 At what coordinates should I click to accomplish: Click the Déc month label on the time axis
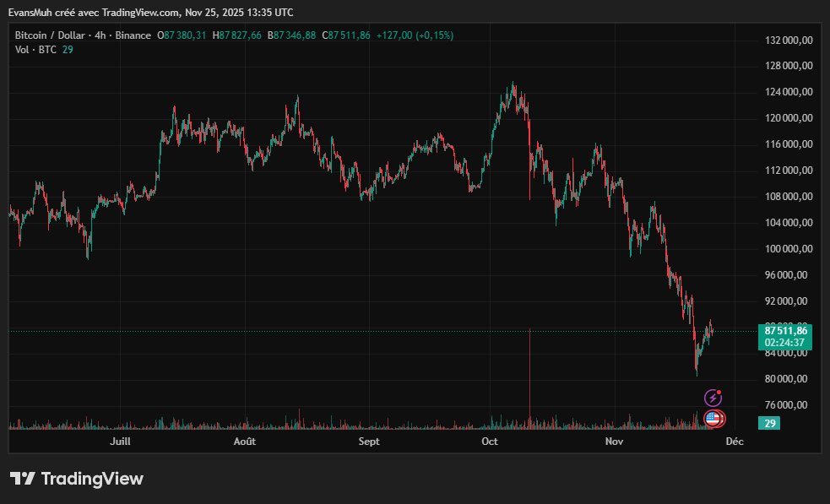[735, 441]
